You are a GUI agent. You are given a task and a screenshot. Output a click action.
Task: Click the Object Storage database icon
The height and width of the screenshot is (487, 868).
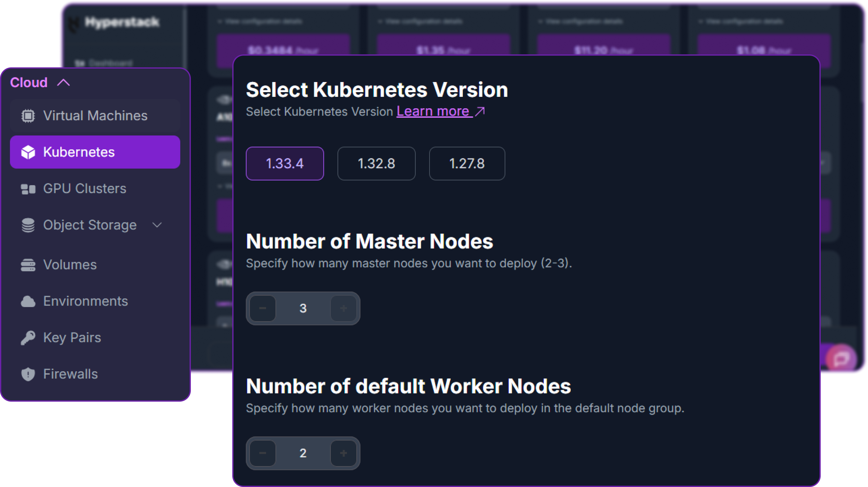(28, 225)
